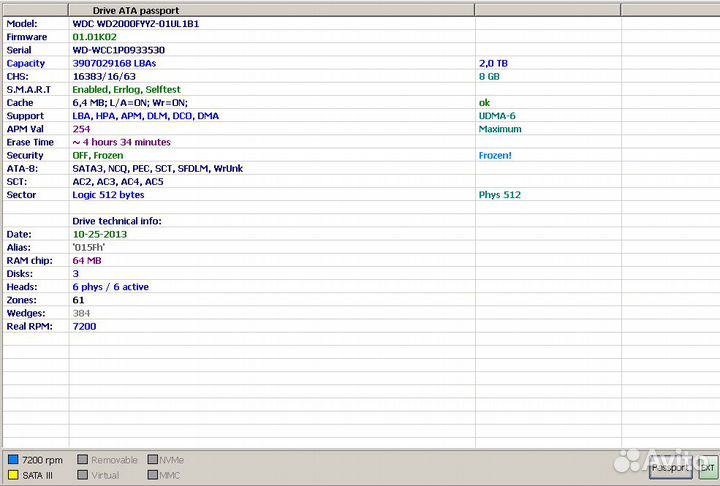Click the 8 GB cell
Screen dimensions: 720x486
tap(489, 76)
